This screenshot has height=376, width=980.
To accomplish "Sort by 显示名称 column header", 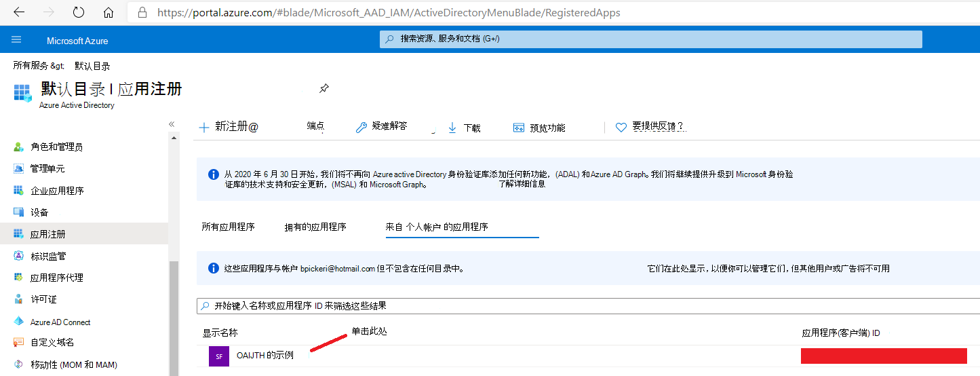I will click(220, 333).
